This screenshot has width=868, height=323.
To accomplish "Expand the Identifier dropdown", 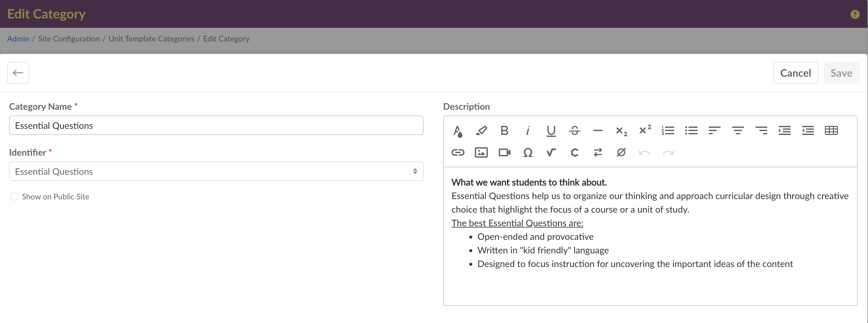I will (x=216, y=171).
